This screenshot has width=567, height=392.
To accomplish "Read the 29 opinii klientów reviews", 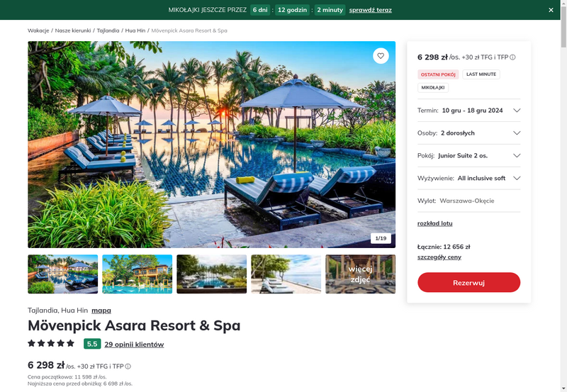I will 134,345.
